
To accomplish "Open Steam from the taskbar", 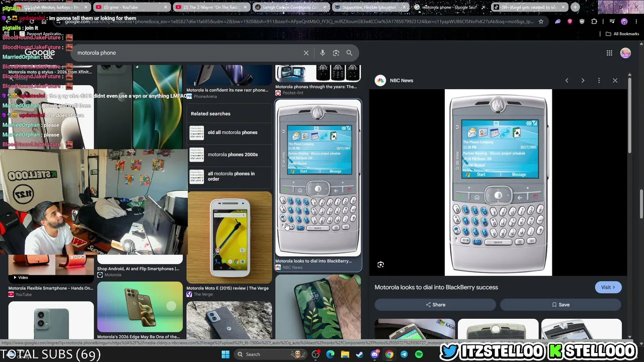I will (360, 354).
